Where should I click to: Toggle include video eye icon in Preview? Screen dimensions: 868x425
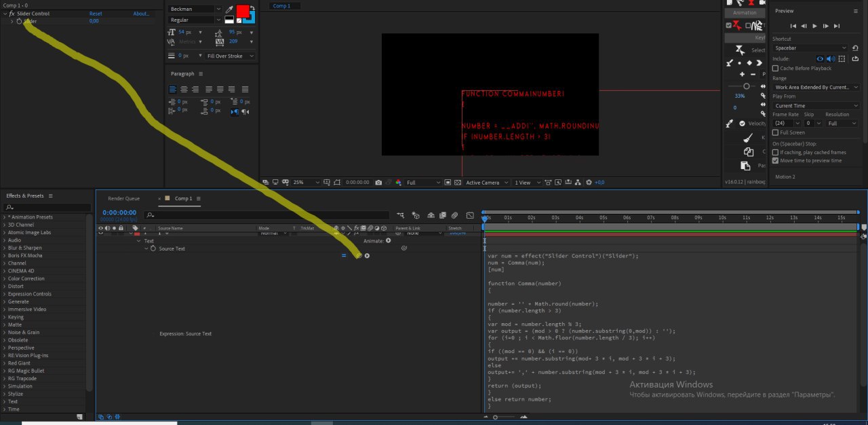[820, 59]
